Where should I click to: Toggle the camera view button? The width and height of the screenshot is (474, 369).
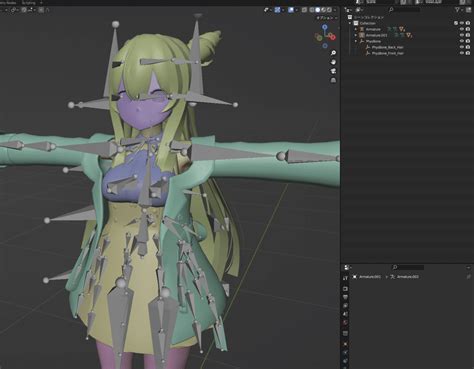(x=333, y=71)
